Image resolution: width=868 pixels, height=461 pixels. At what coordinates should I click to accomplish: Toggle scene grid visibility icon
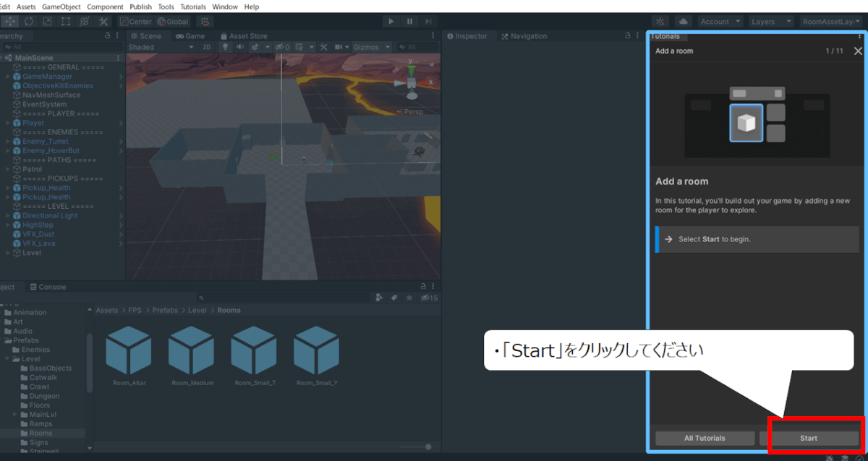pos(299,47)
